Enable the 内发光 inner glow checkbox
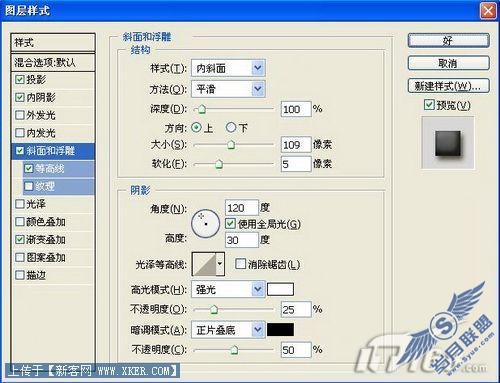 tap(20, 133)
